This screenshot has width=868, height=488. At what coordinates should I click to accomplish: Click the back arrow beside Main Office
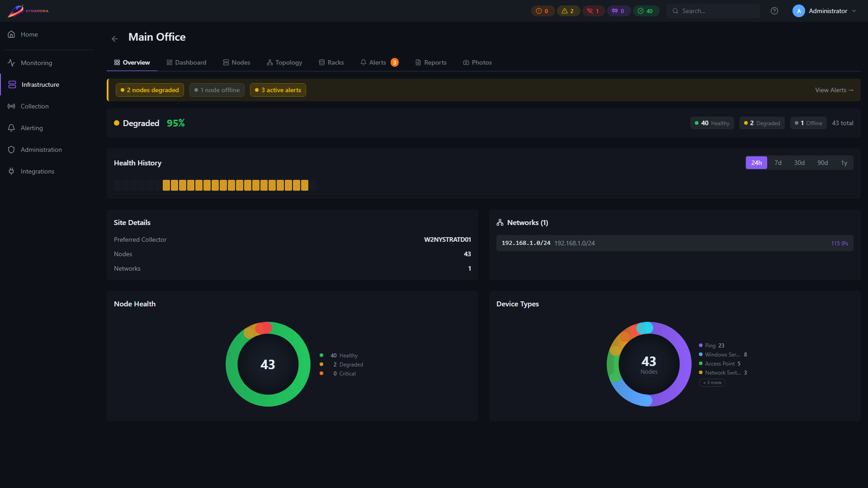point(115,39)
